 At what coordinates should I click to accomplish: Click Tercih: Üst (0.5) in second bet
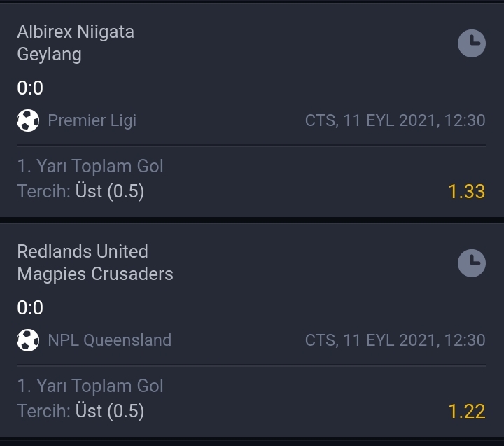pos(80,411)
